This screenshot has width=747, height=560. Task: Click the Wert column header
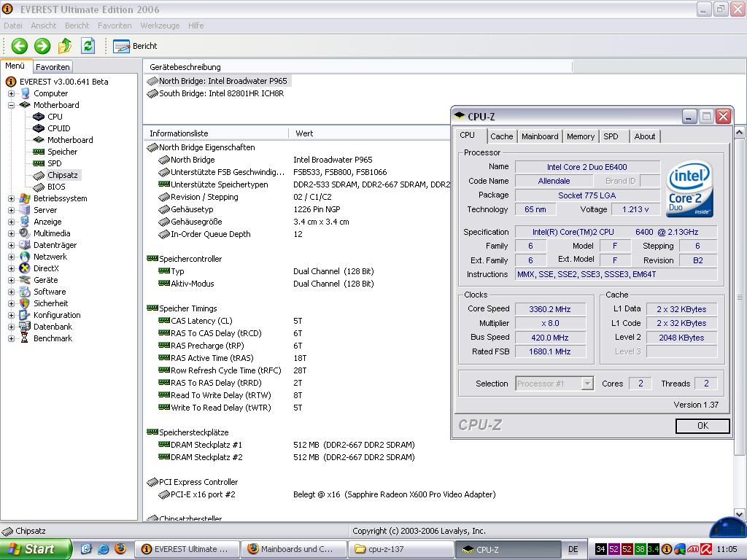click(x=369, y=133)
